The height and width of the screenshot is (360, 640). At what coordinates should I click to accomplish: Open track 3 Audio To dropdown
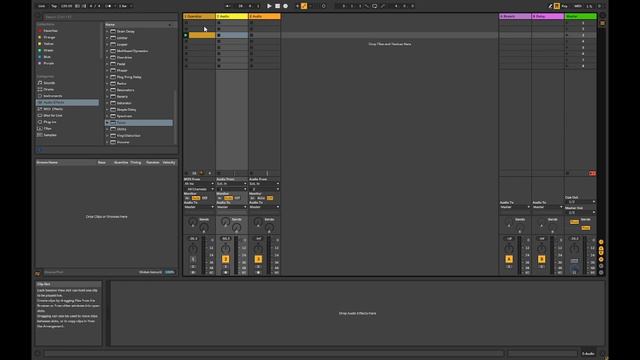[x=264, y=207]
